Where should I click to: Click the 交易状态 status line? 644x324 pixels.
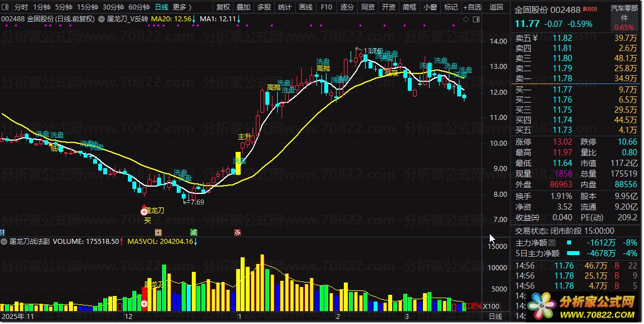pyautogui.click(x=565, y=231)
